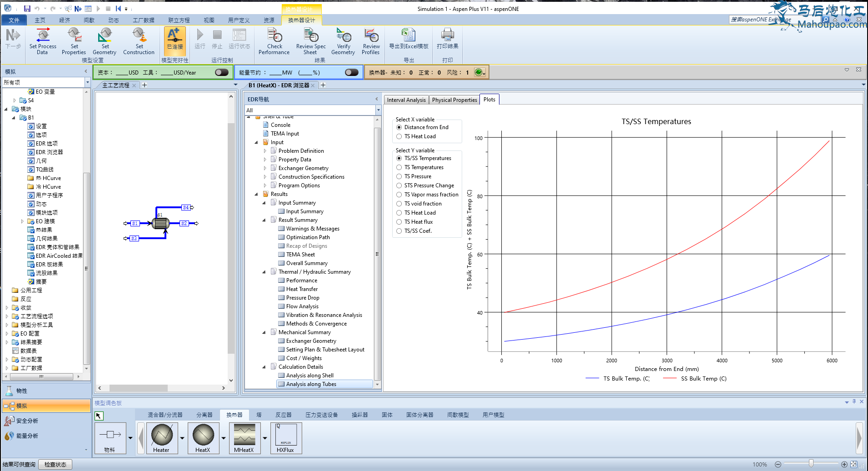
Task: Click the Set Process Data icon
Action: (x=43, y=35)
